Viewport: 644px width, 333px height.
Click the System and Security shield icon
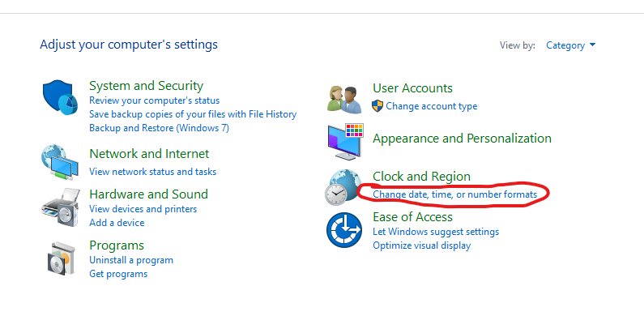pyautogui.click(x=60, y=97)
